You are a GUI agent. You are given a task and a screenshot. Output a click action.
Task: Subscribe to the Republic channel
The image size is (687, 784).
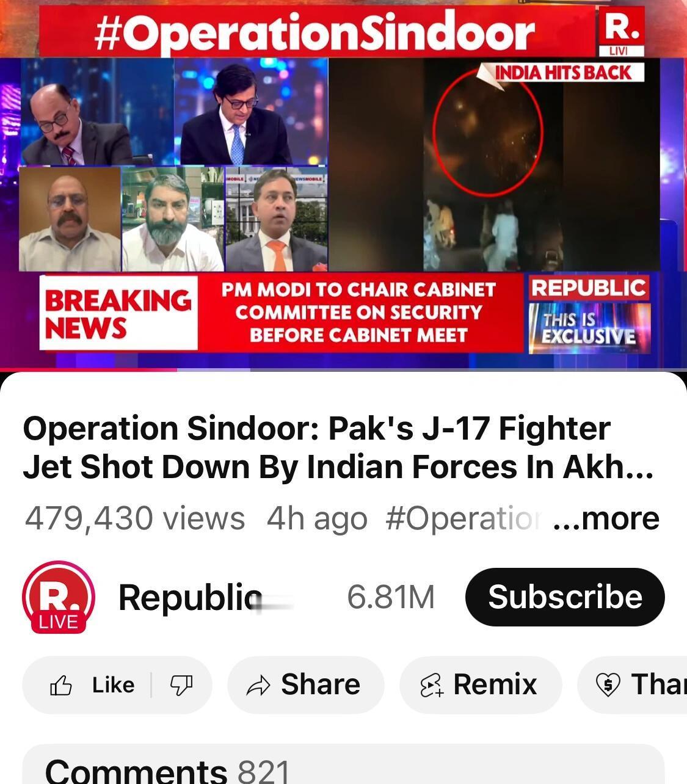(565, 597)
